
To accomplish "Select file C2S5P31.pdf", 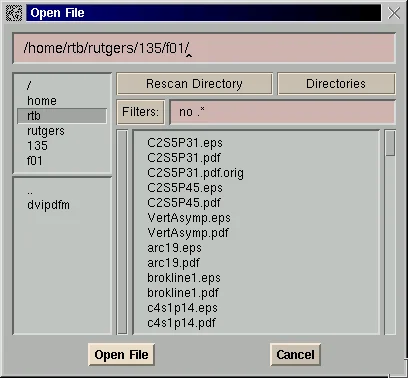I will (x=184, y=158).
